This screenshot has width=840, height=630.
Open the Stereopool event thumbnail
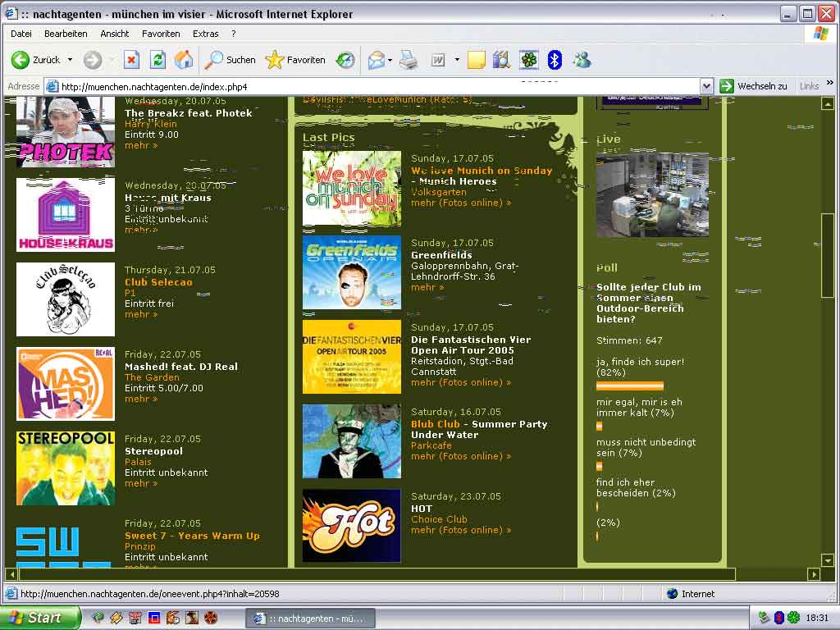[x=66, y=468]
